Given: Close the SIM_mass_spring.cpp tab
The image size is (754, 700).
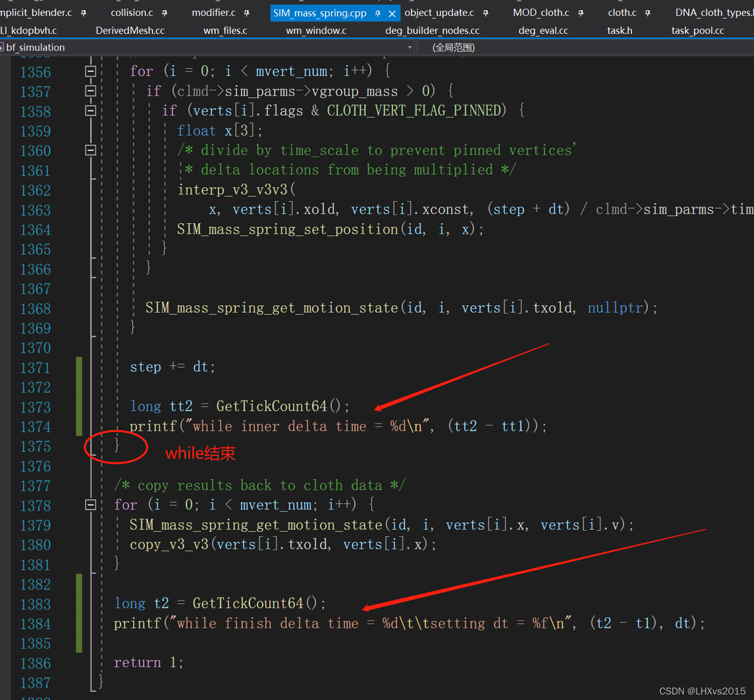Looking at the screenshot, I should [x=392, y=14].
